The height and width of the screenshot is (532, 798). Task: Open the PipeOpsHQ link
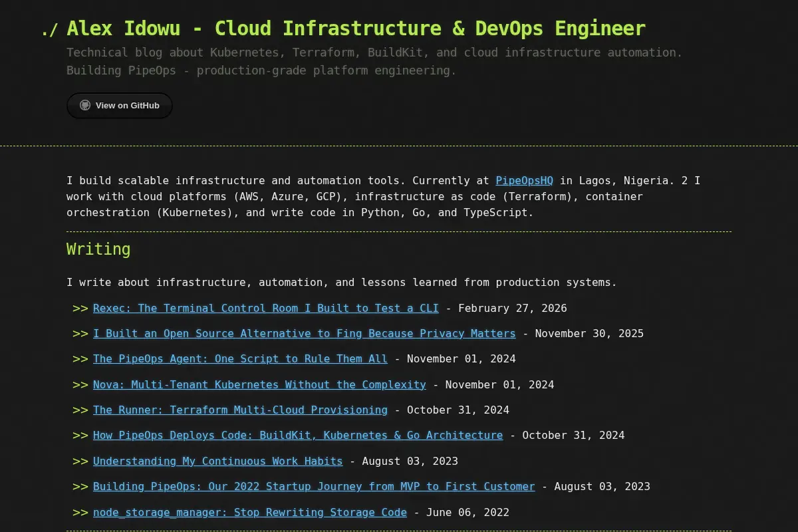point(525,181)
